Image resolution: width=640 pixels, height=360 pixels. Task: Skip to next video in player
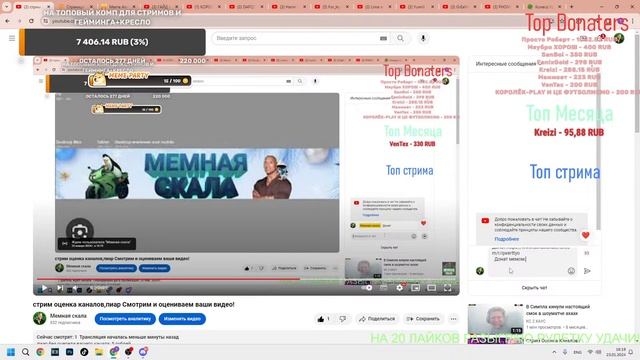(60, 288)
